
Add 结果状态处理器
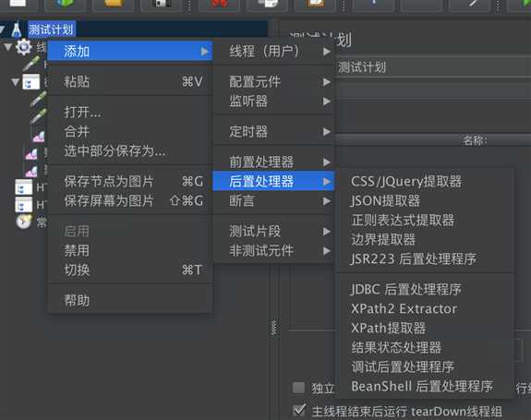coord(425,348)
